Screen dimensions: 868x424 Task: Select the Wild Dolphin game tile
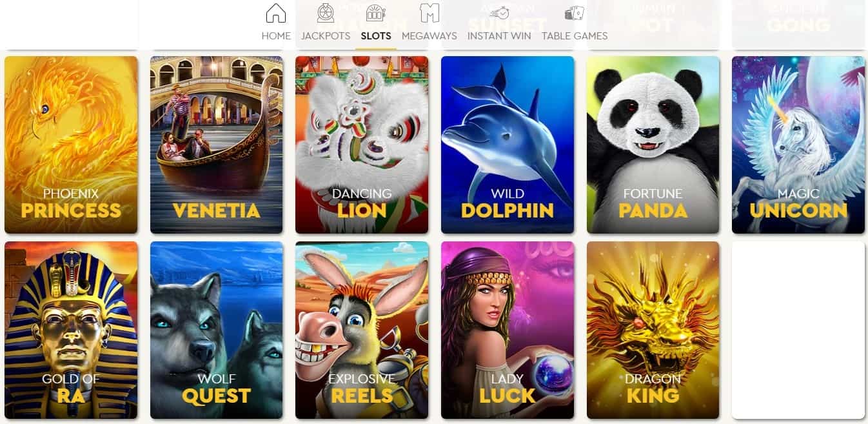click(508, 145)
